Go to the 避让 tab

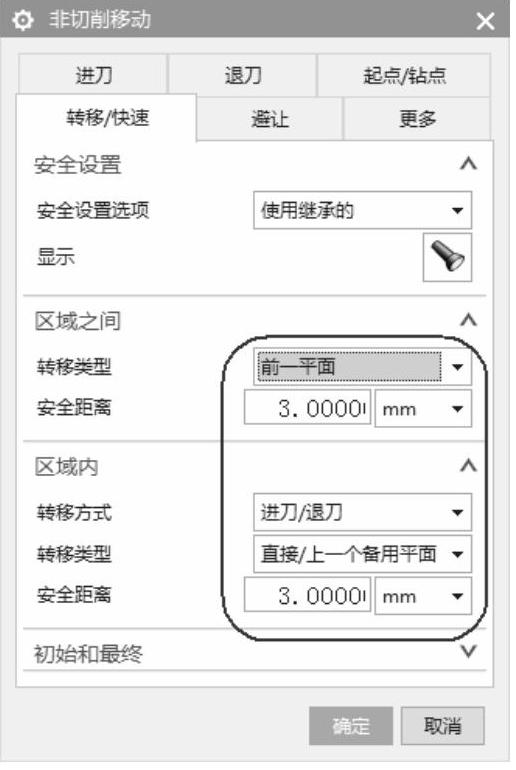click(x=270, y=118)
